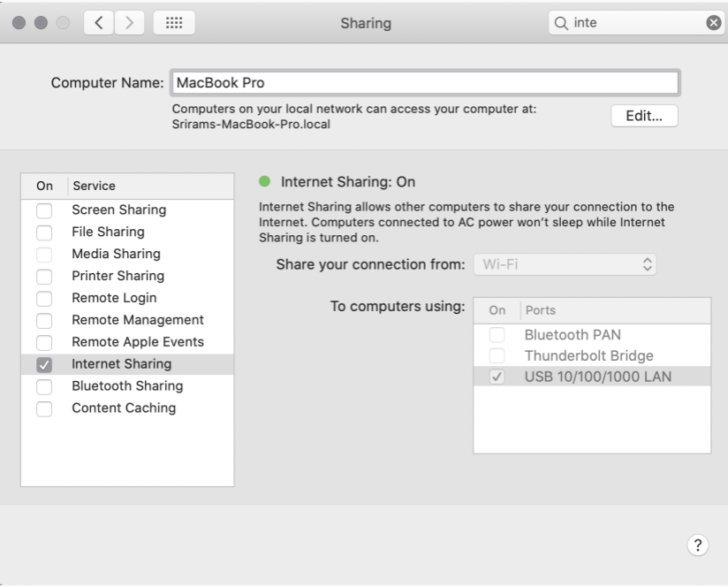This screenshot has width=728, height=587.
Task: Open help with the question mark button
Action: tap(698, 545)
